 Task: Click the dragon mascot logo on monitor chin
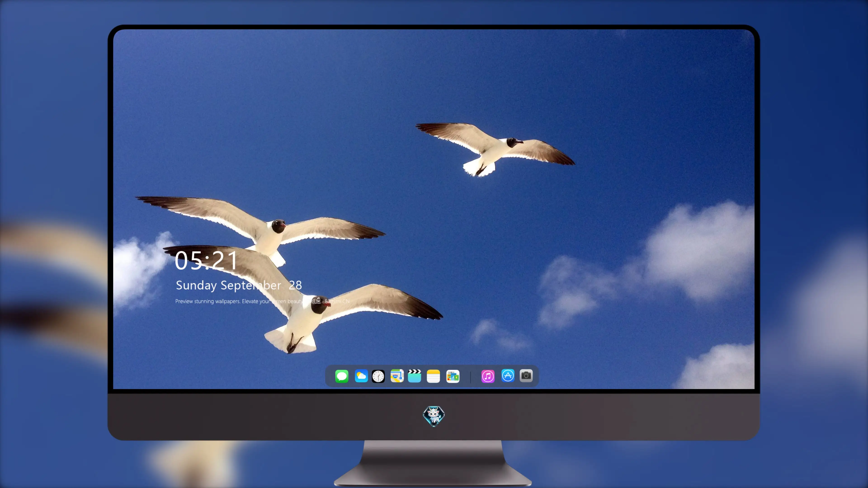click(x=434, y=416)
